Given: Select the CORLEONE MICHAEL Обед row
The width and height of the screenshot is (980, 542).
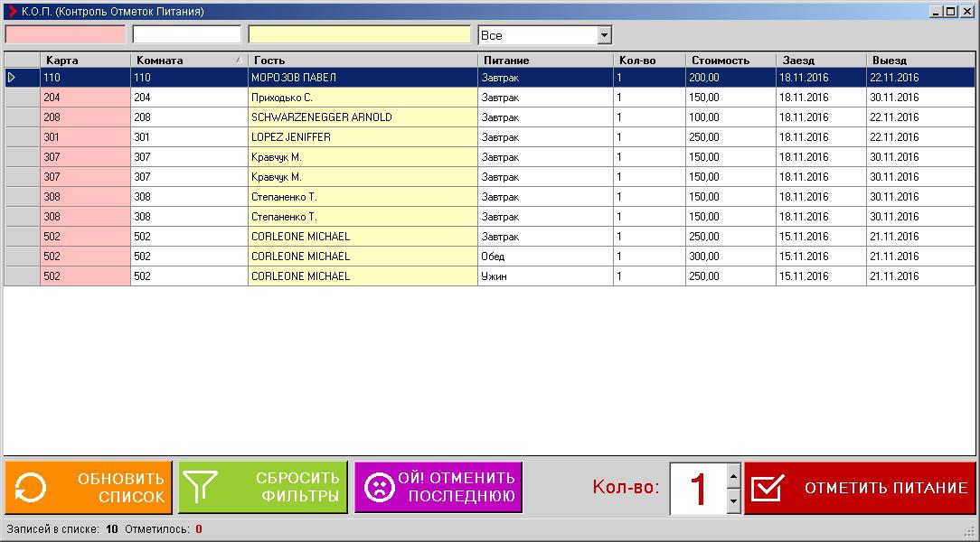Looking at the screenshot, I should (x=489, y=257).
